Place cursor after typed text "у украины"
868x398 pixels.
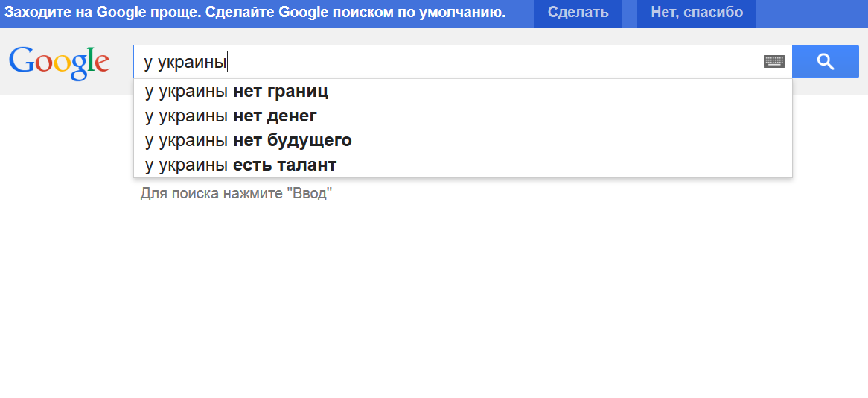point(228,62)
